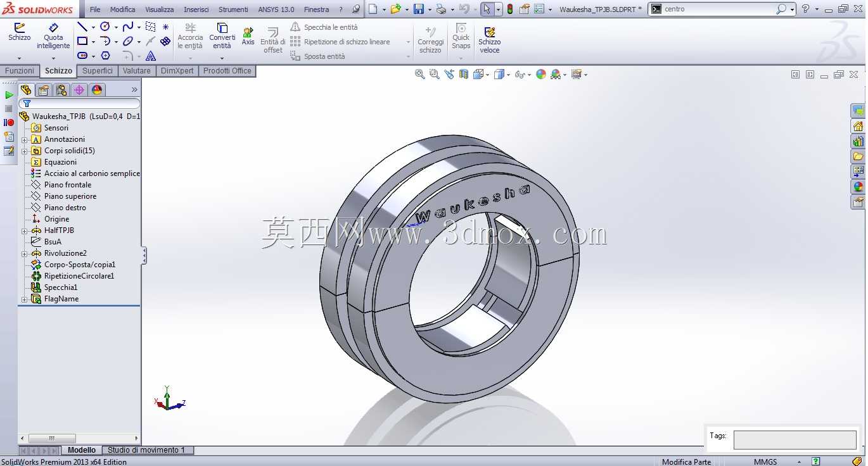This screenshot has height=466, width=868.
Task: Select the Straight Slot tool
Action: tap(82, 56)
